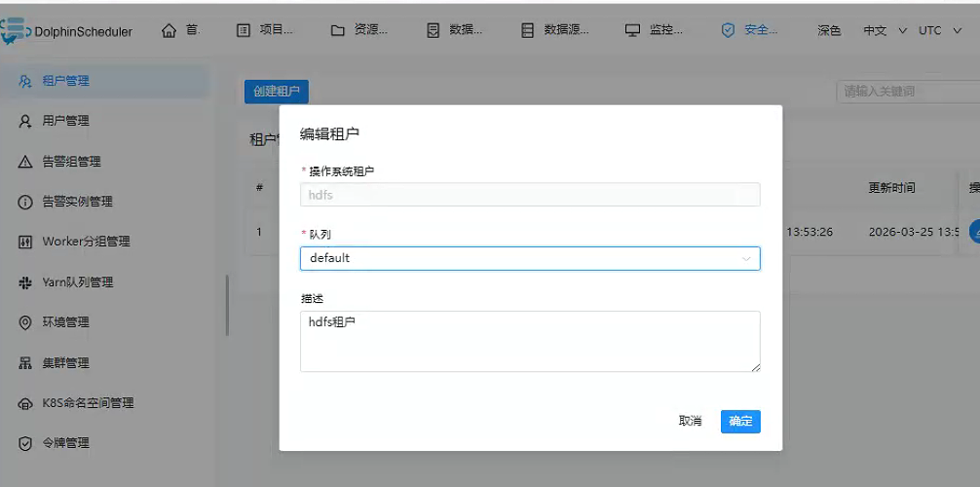Click the 操作系统租户 field label
This screenshot has height=487, width=980.
pyautogui.click(x=342, y=170)
